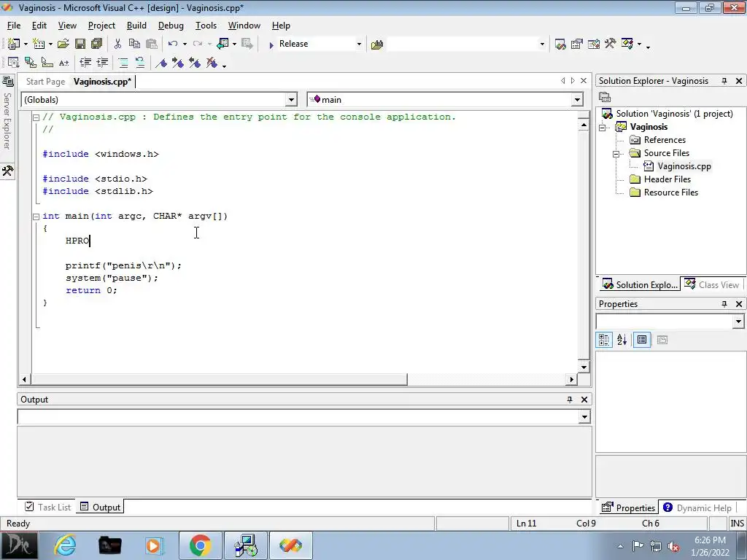Click the editor vertical scroll down arrow
This screenshot has width=747, height=560.
[x=584, y=367]
